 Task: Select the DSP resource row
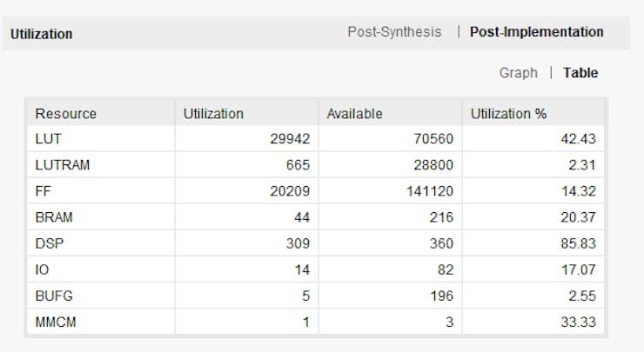pyautogui.click(x=315, y=243)
